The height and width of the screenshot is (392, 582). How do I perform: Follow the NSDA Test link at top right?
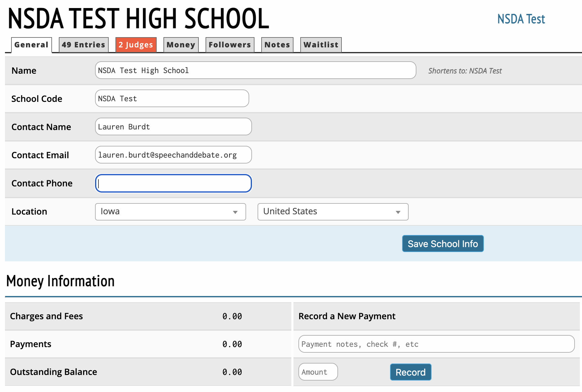click(521, 19)
